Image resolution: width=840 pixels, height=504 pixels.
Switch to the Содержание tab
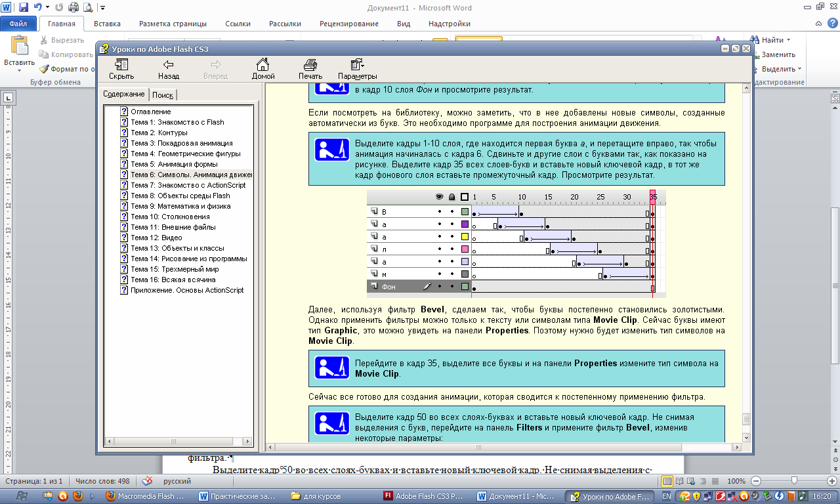(123, 94)
